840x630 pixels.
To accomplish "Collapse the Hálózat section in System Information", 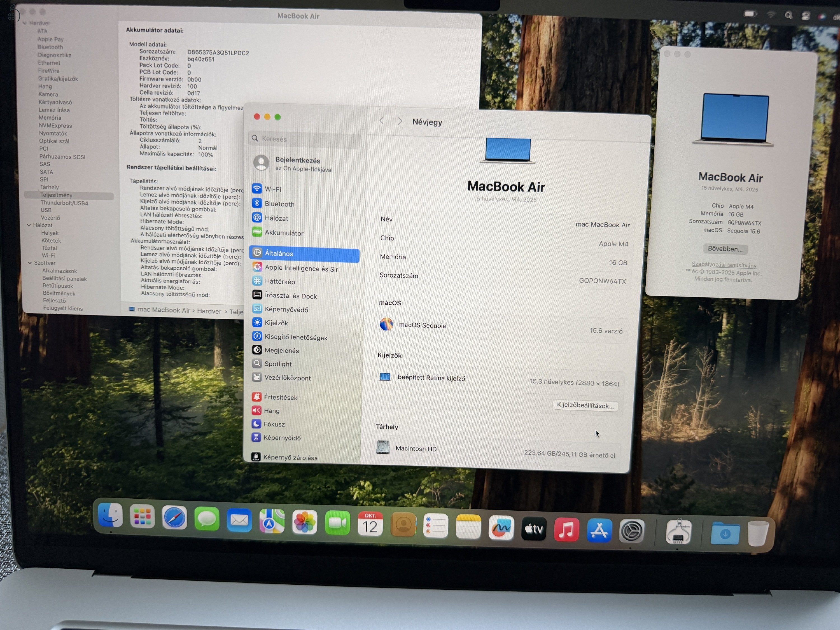I will pos(29,225).
